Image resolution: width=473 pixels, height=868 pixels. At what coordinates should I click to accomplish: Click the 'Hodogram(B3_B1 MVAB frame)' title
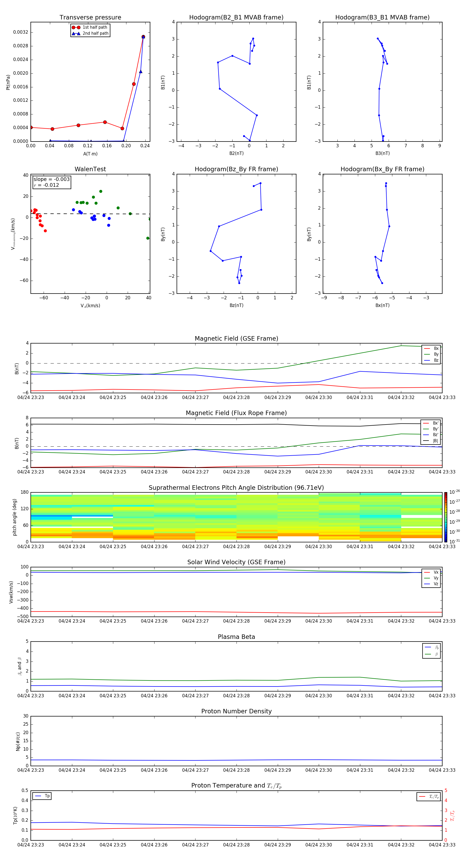click(382, 18)
